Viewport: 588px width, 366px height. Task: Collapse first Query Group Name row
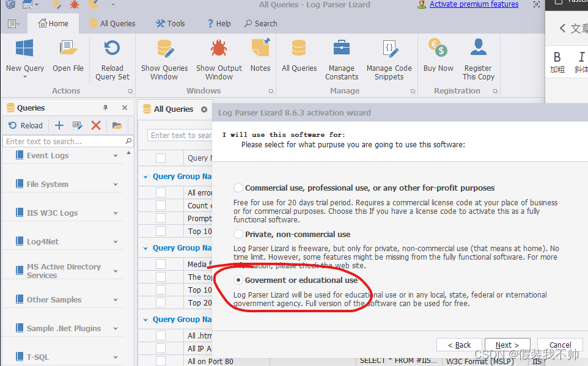(x=145, y=177)
